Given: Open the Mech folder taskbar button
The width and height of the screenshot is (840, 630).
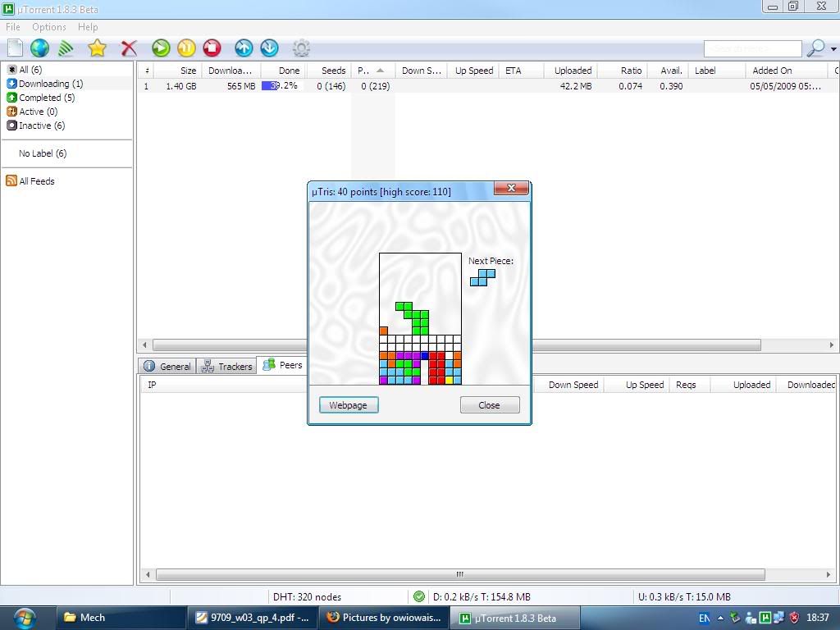Looking at the screenshot, I should pyautogui.click(x=121, y=618).
